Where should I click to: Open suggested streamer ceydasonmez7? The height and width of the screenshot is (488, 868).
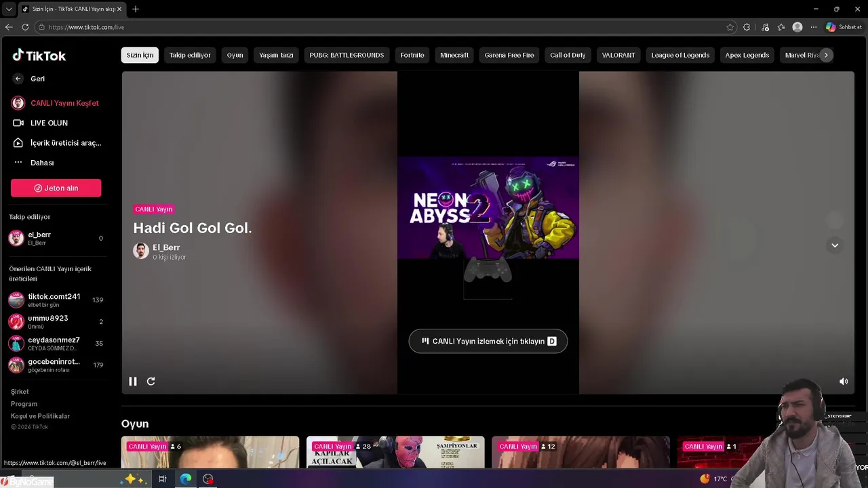[56, 343]
